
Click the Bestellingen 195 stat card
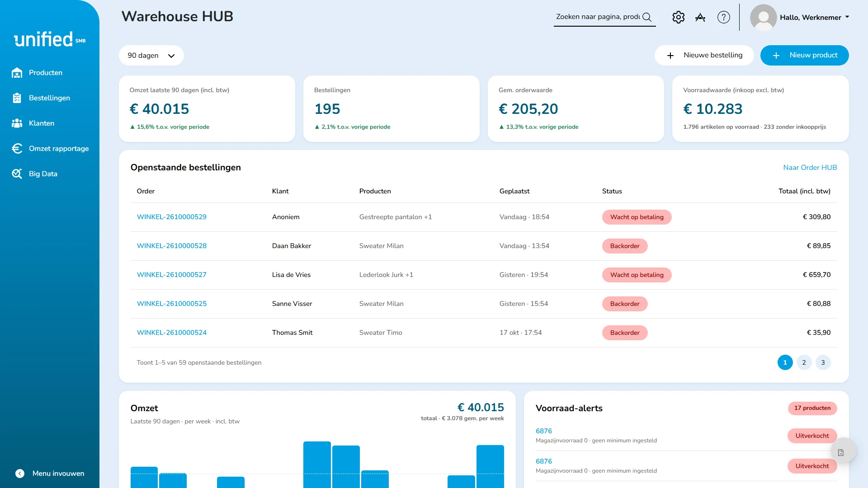coord(391,108)
